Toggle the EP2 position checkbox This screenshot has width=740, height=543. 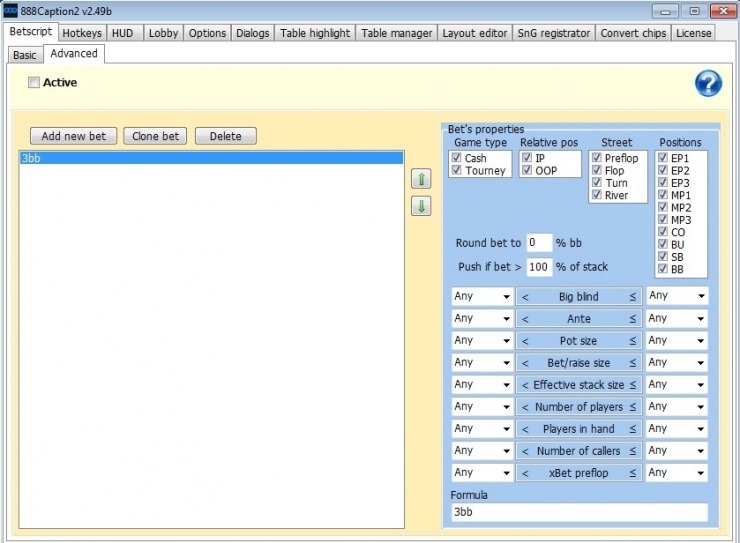(663, 170)
